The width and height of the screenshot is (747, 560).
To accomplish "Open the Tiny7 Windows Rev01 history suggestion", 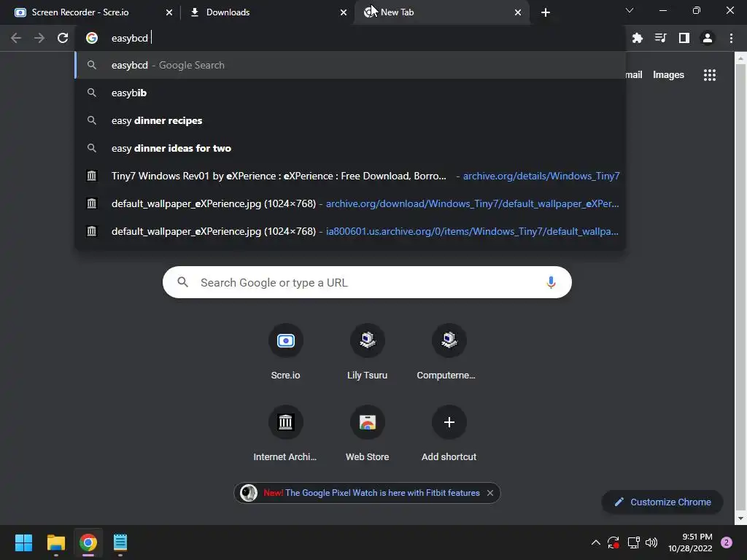I will point(350,176).
